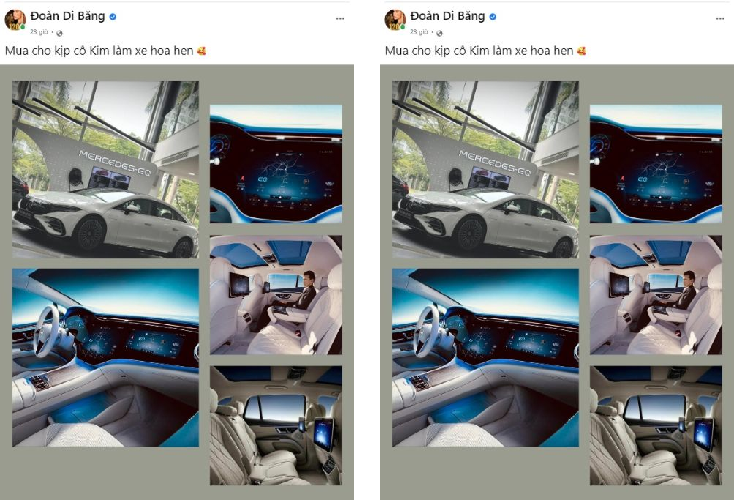Open the Mercedes-EQ showroom car photo, right post
This screenshot has height=500, width=750.
coord(485,169)
